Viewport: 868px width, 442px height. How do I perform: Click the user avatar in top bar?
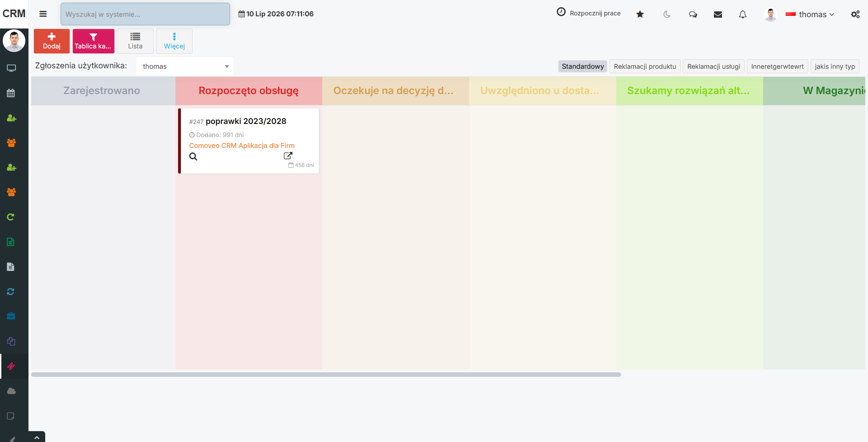tap(770, 14)
